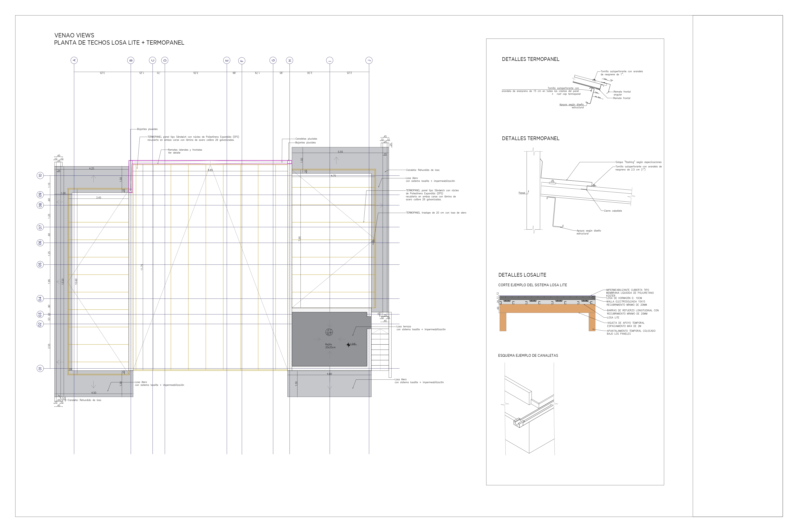Select row axis bubble 02
Viewport: 798px width, 532px height.
click(40, 324)
